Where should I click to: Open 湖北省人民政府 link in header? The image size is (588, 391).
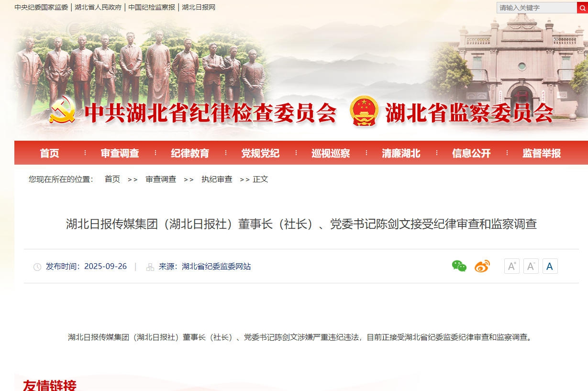tap(98, 7)
